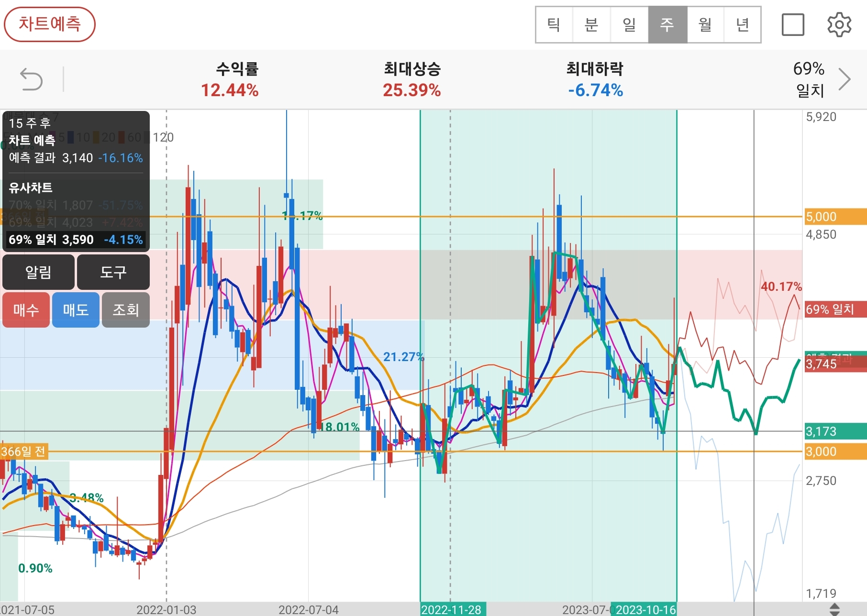Switch to 년 yearly interval tab
Image resolution: width=867 pixels, height=616 pixels.
tap(743, 25)
